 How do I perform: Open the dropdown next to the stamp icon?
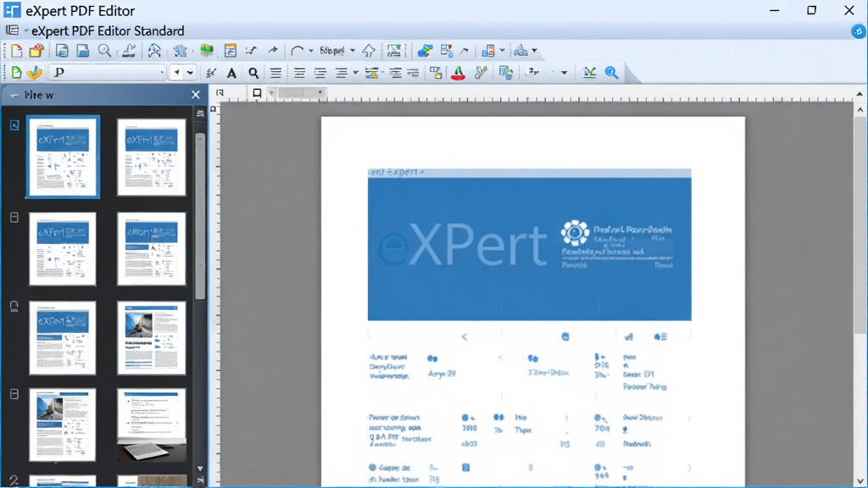tap(534, 51)
